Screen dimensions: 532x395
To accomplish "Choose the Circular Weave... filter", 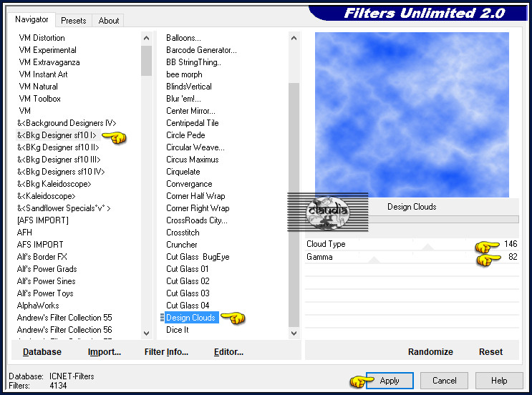I will (x=195, y=147).
